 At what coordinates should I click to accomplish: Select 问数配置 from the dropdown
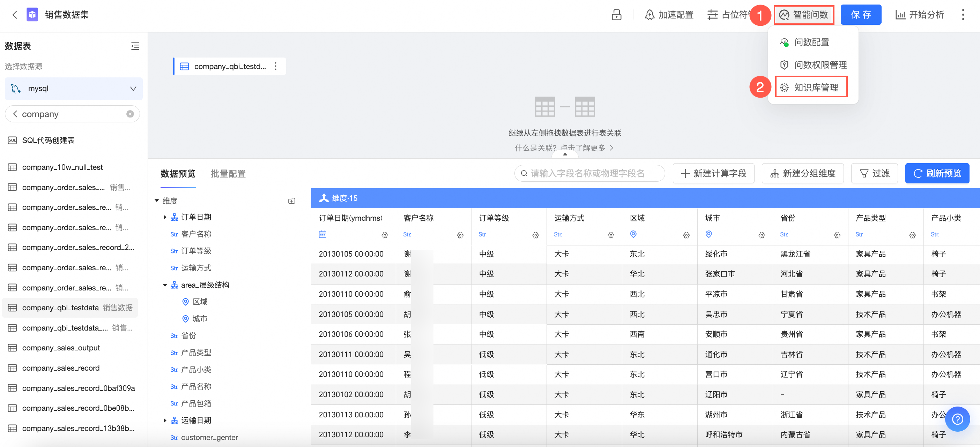click(804, 42)
